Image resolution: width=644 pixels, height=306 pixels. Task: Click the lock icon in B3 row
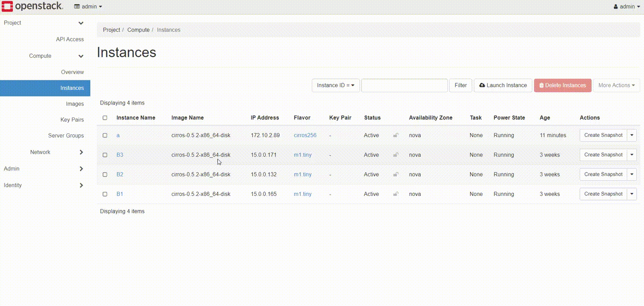click(396, 155)
